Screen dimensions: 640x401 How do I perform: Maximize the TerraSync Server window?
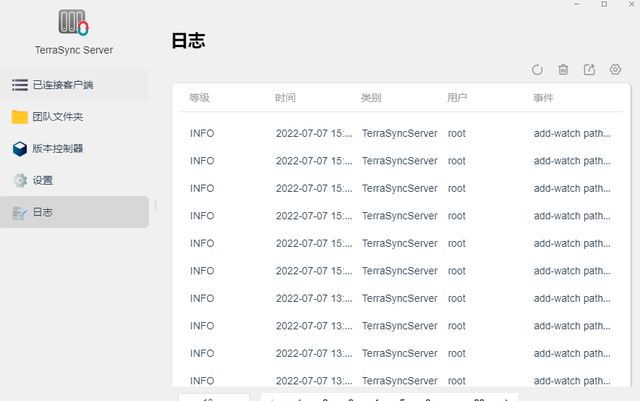pyautogui.click(x=604, y=4)
